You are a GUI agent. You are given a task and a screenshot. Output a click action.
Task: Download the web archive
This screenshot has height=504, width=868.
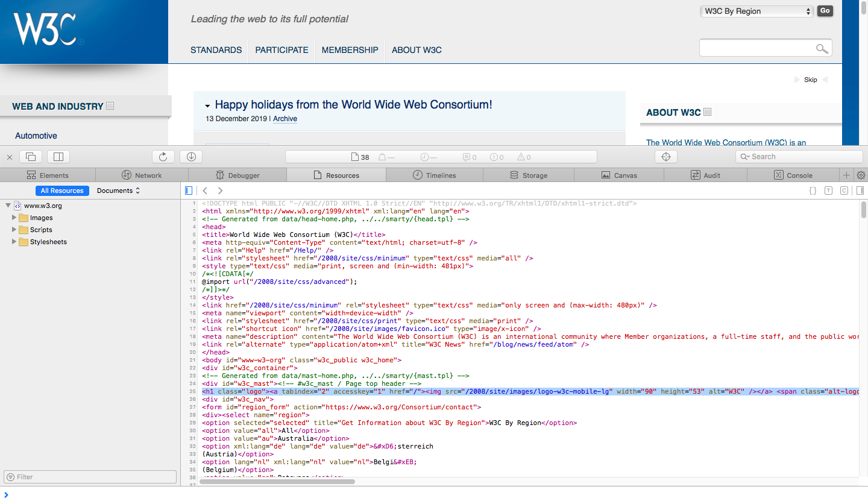(x=191, y=157)
